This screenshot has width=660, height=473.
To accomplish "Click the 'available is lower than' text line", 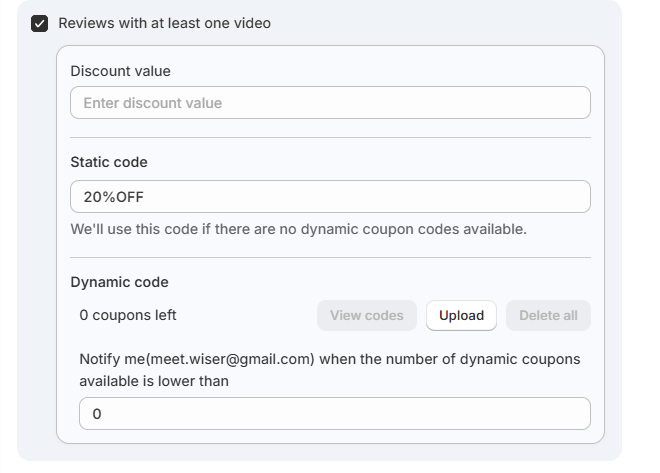I will (x=154, y=381).
